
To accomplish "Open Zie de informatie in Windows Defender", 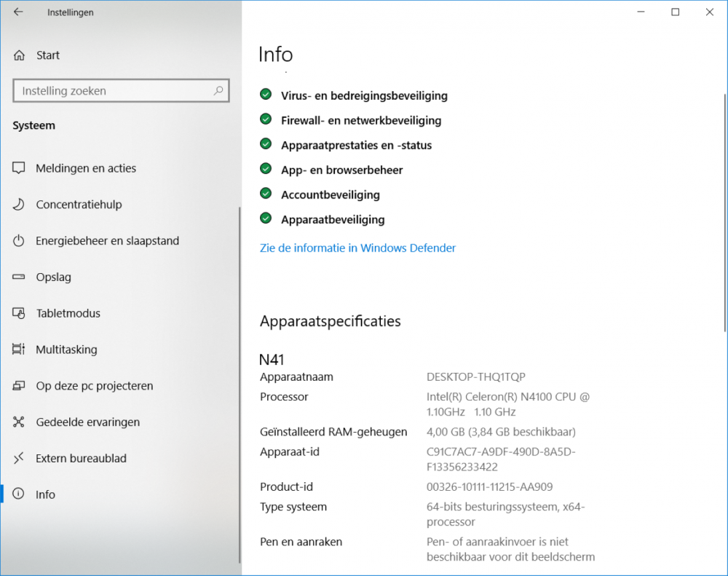I will coord(357,248).
